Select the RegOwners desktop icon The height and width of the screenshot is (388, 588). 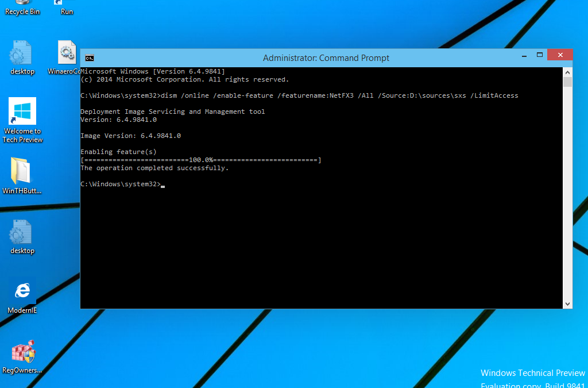pyautogui.click(x=22, y=356)
